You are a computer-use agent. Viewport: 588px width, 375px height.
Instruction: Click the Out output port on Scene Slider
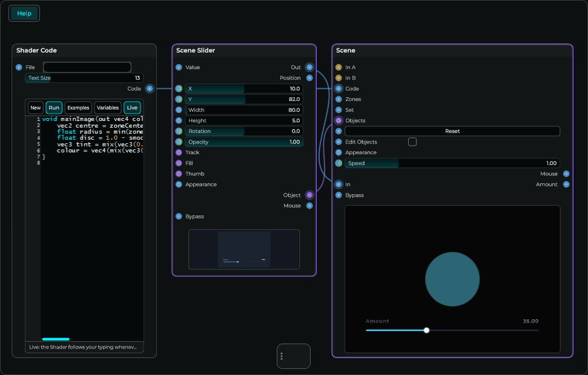tap(309, 67)
